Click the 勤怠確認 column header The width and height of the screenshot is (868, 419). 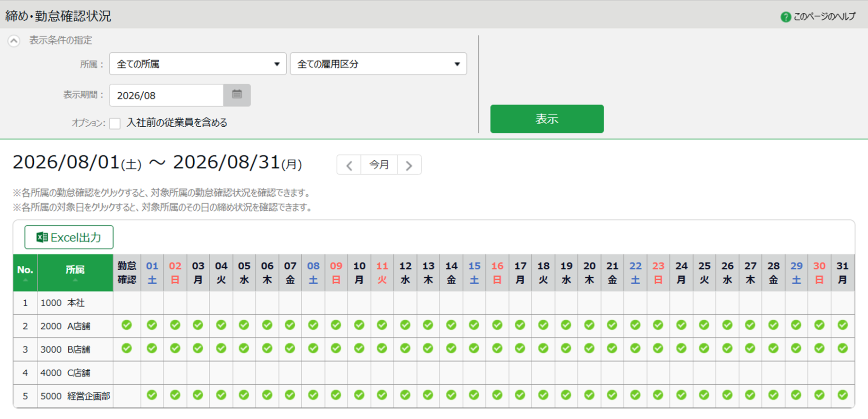pos(127,273)
